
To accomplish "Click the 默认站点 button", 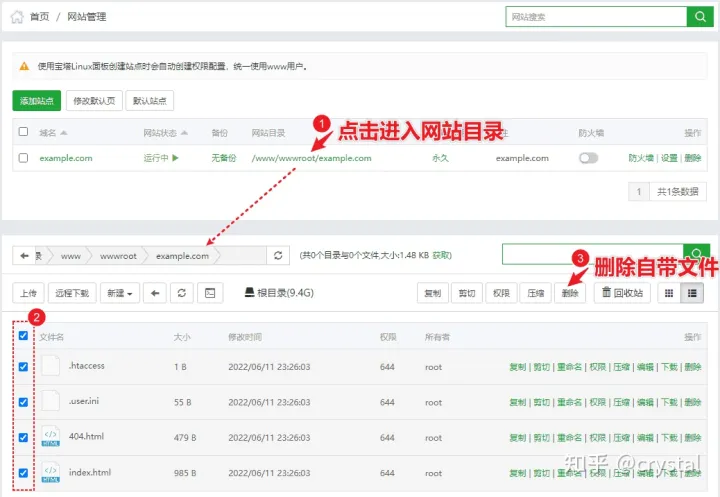I will pos(150,101).
